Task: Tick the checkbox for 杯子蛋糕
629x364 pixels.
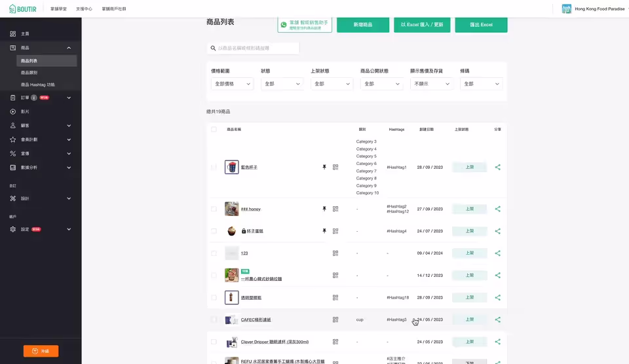Action: coord(214,231)
